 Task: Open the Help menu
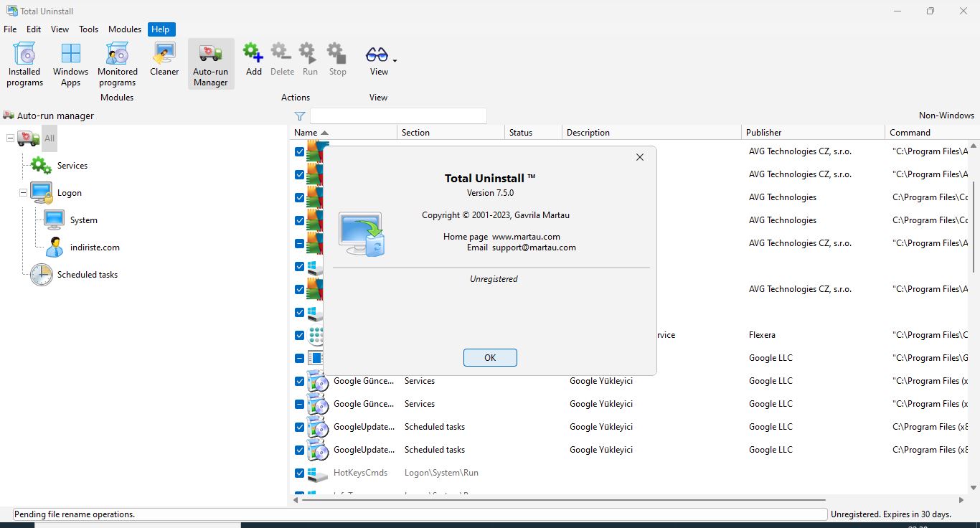[x=161, y=29]
